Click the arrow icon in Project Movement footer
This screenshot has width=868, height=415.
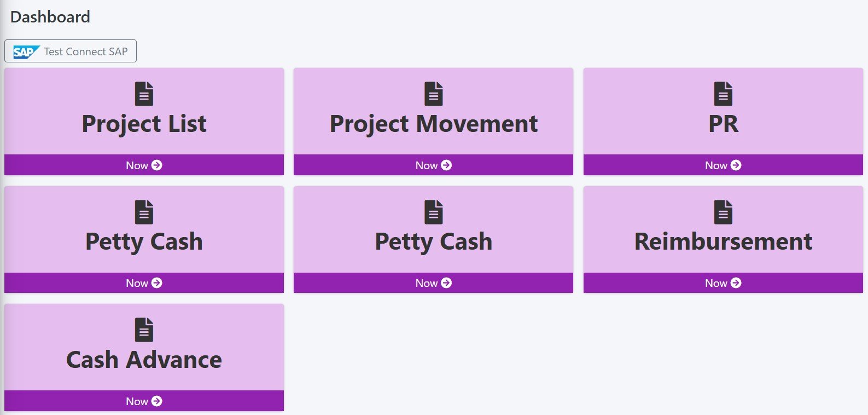click(446, 165)
